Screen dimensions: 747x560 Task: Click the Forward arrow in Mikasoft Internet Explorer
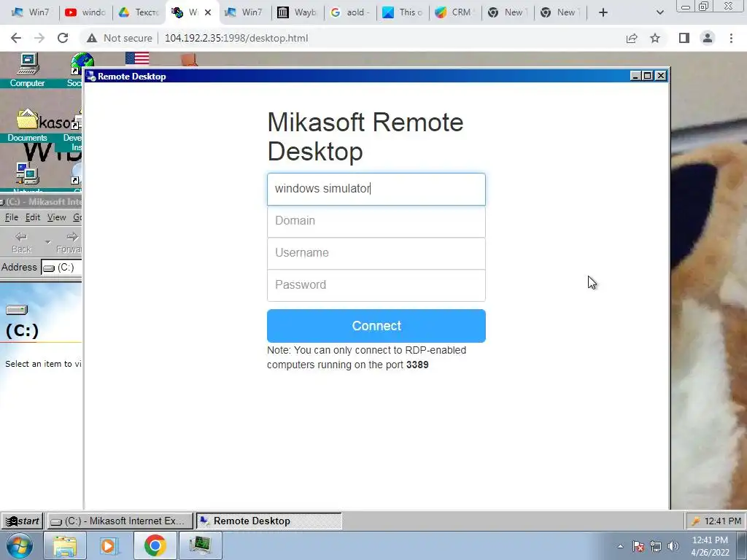coord(69,242)
